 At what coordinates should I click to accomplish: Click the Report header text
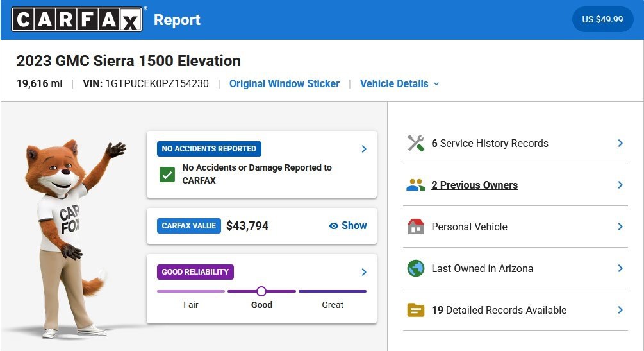tap(177, 20)
